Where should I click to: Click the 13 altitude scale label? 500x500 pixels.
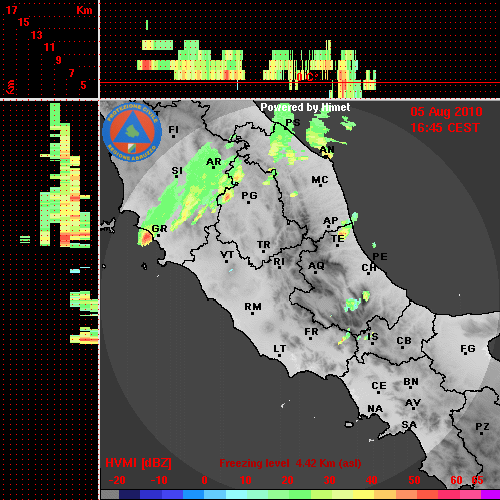pyautogui.click(x=37, y=35)
